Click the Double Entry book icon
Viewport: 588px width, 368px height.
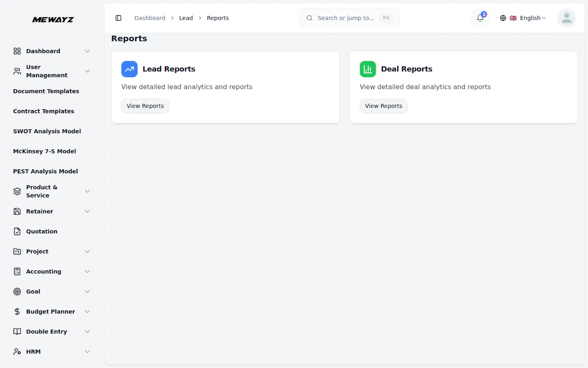[x=17, y=332]
